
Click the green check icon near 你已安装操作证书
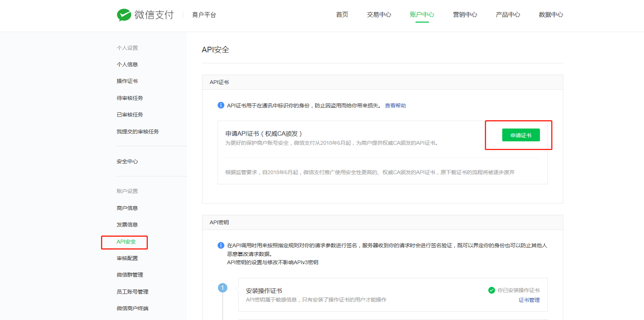(x=492, y=290)
